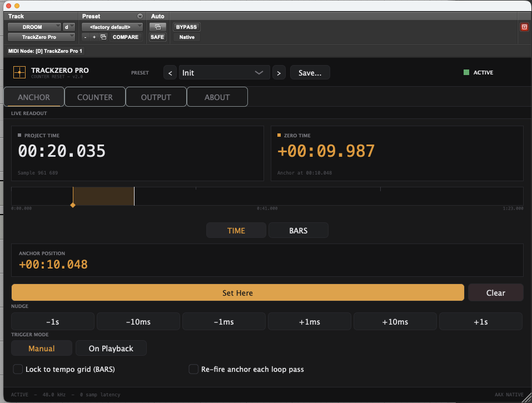Select the previous preset with minus button
The height and width of the screenshot is (403, 532).
click(86, 37)
